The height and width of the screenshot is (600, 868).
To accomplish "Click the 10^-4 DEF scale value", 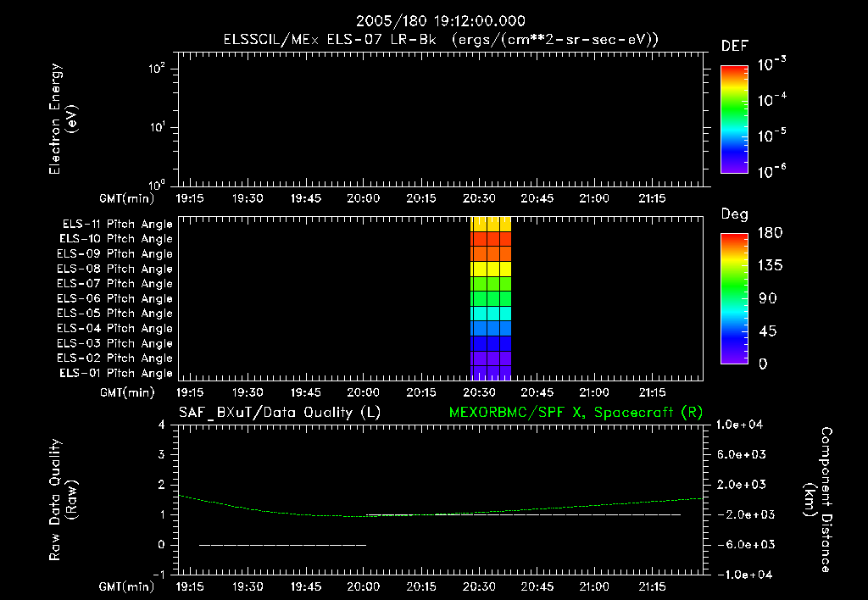I will click(x=771, y=99).
